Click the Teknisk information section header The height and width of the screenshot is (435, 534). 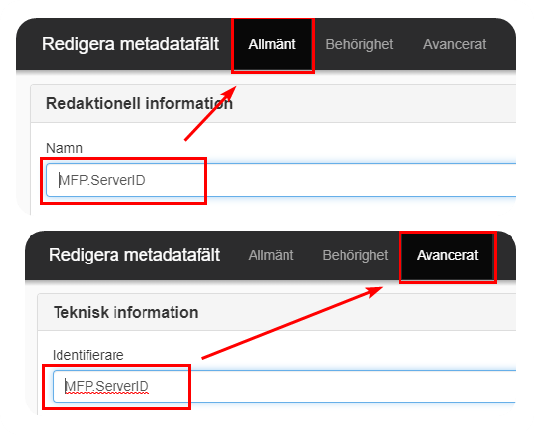point(126,312)
